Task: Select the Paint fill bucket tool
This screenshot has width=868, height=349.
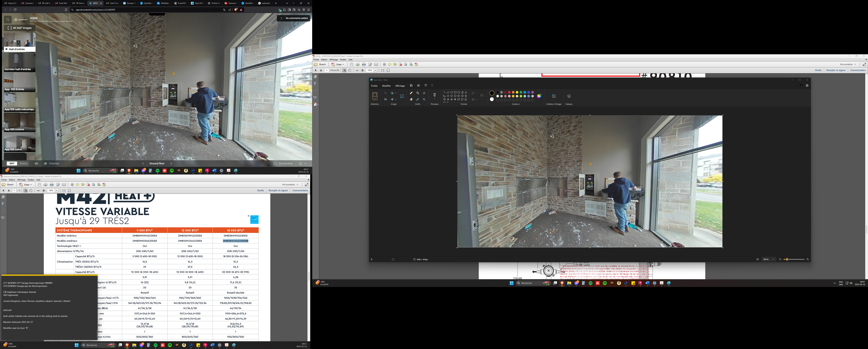Action: [418, 93]
